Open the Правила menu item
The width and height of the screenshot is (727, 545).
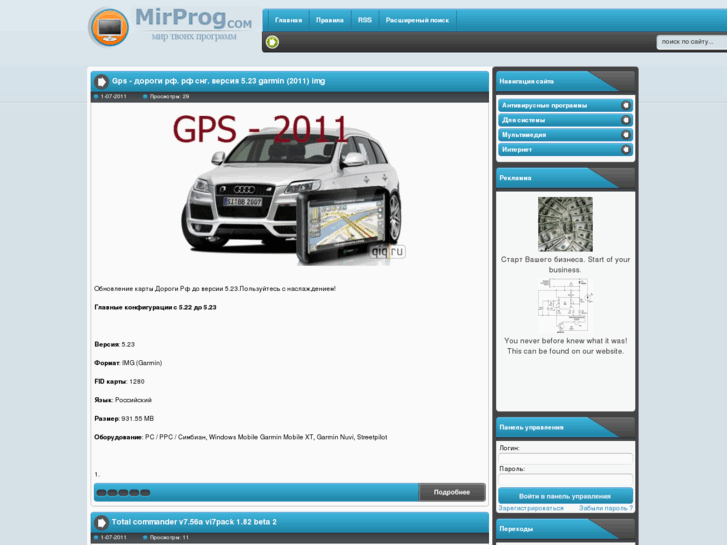click(330, 20)
